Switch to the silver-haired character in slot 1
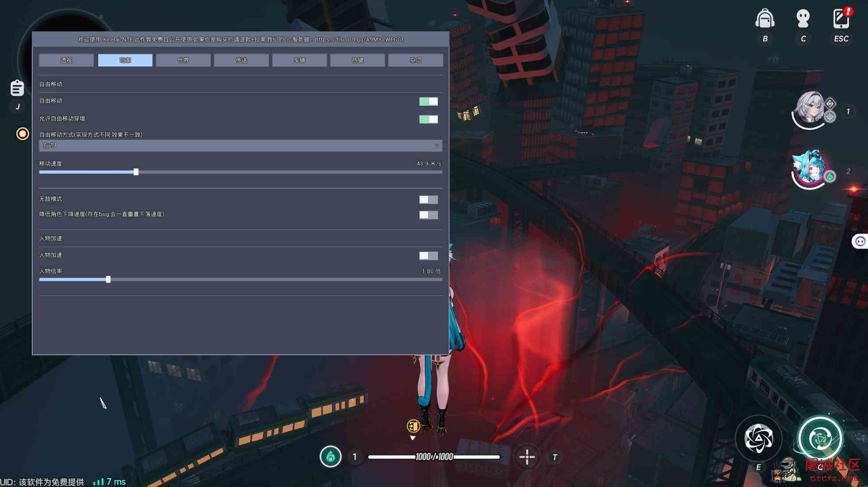 (809, 109)
